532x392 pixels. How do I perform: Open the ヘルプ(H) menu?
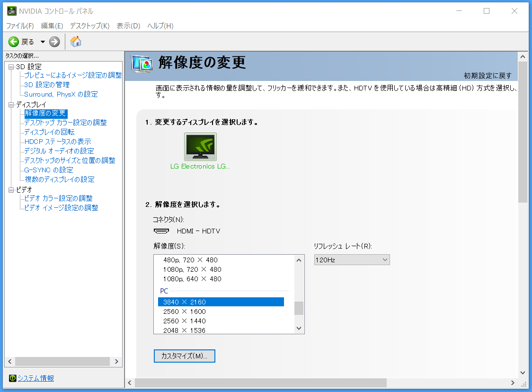pyautogui.click(x=160, y=26)
